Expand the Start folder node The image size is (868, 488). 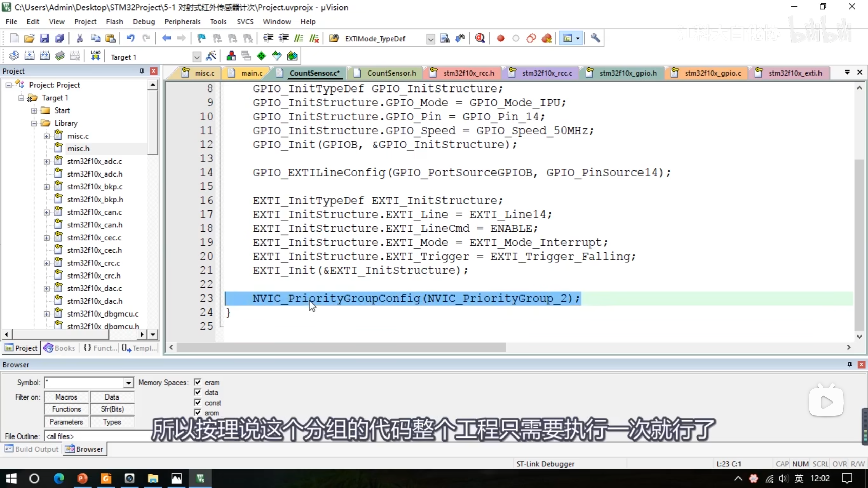(x=34, y=110)
